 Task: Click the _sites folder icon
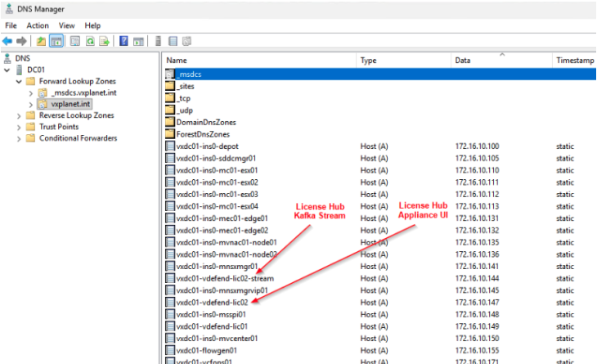(x=170, y=86)
